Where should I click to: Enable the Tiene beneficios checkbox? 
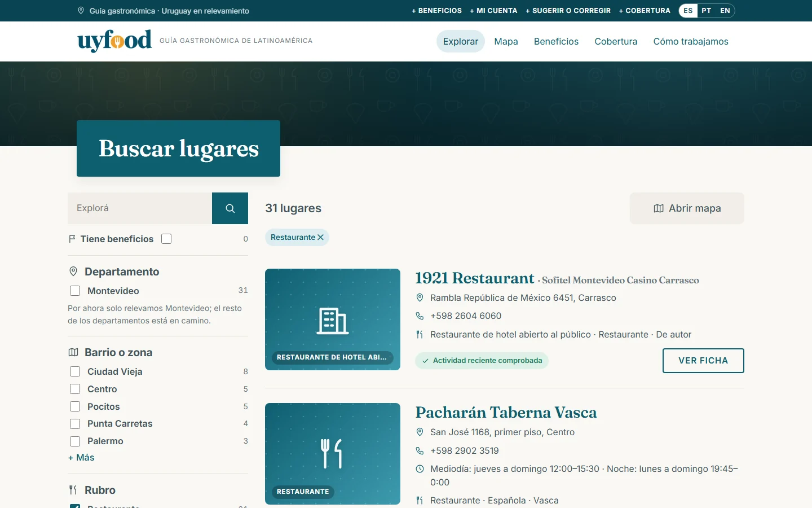166,239
